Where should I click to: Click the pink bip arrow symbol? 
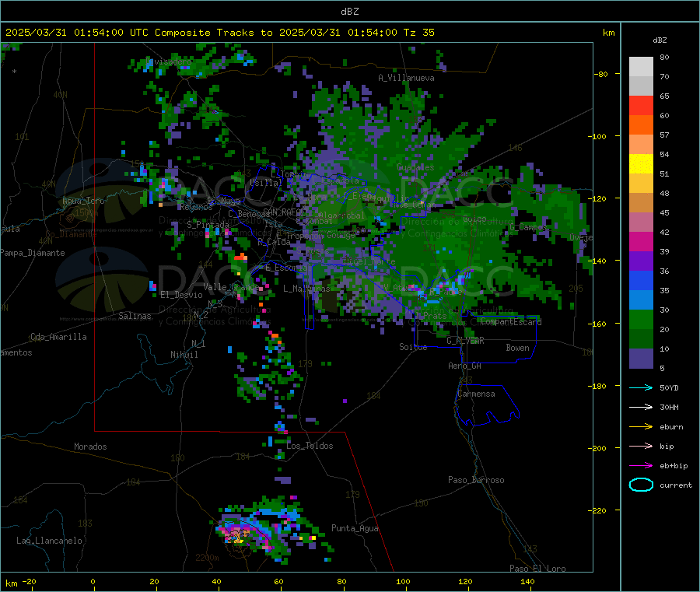pos(641,446)
